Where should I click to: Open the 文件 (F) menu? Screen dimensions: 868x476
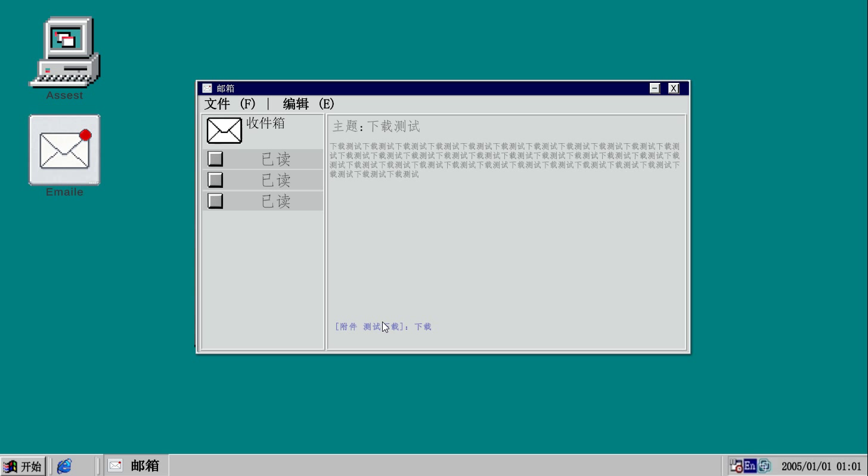point(230,104)
